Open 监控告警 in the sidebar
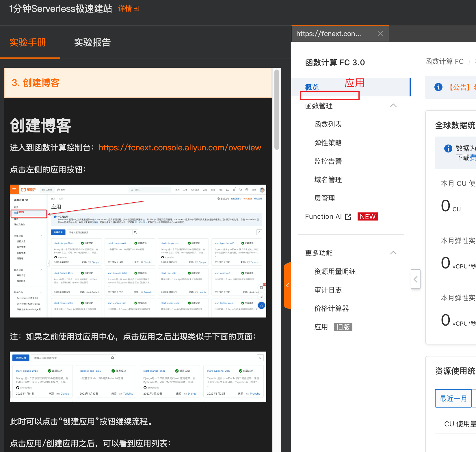Screen dimensions: 476x452 click(328, 161)
